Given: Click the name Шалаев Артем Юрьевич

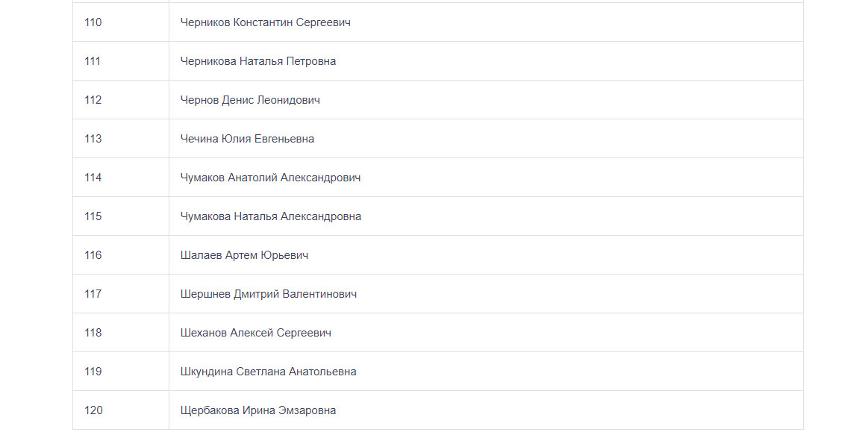Looking at the screenshot, I should click(244, 255).
